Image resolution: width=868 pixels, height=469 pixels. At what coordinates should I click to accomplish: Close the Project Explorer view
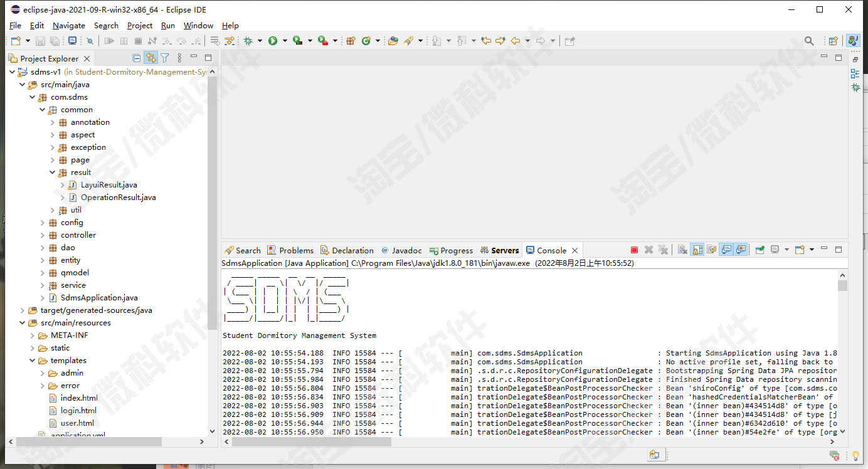pos(87,58)
